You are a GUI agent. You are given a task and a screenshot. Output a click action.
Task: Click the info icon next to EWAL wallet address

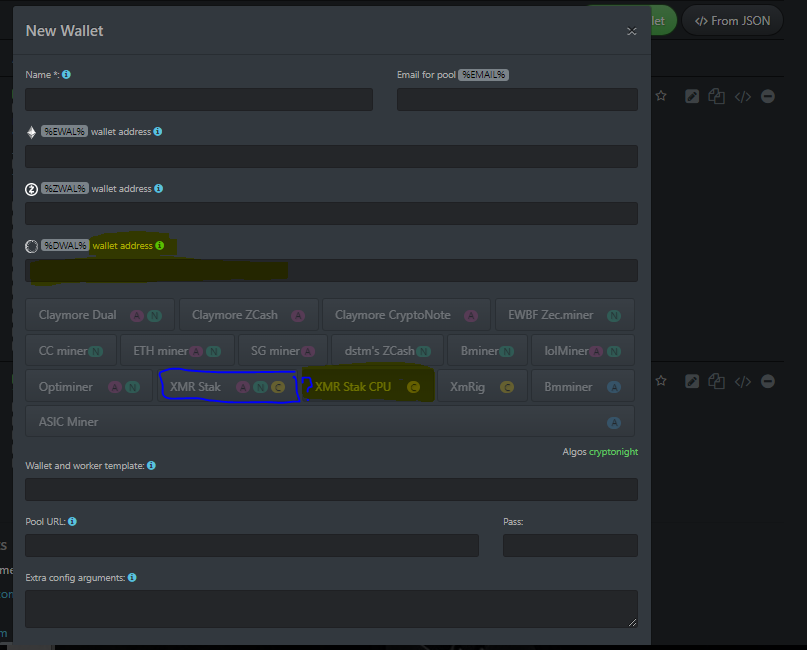click(158, 132)
